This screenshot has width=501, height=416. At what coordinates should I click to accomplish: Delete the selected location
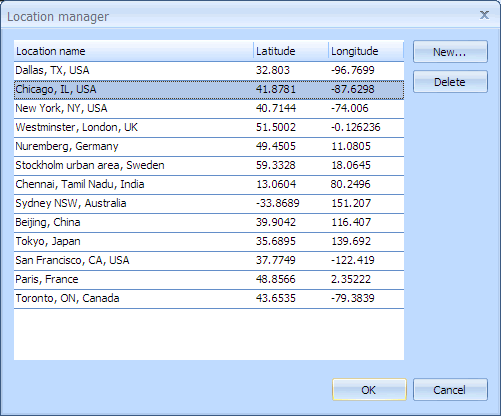[x=450, y=82]
